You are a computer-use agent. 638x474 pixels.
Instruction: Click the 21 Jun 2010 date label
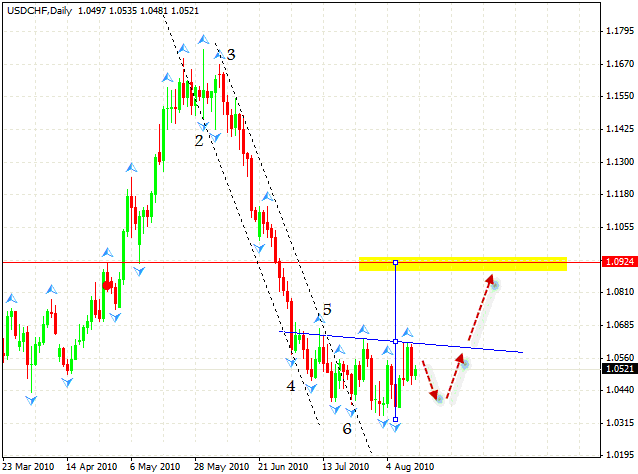pos(283,466)
